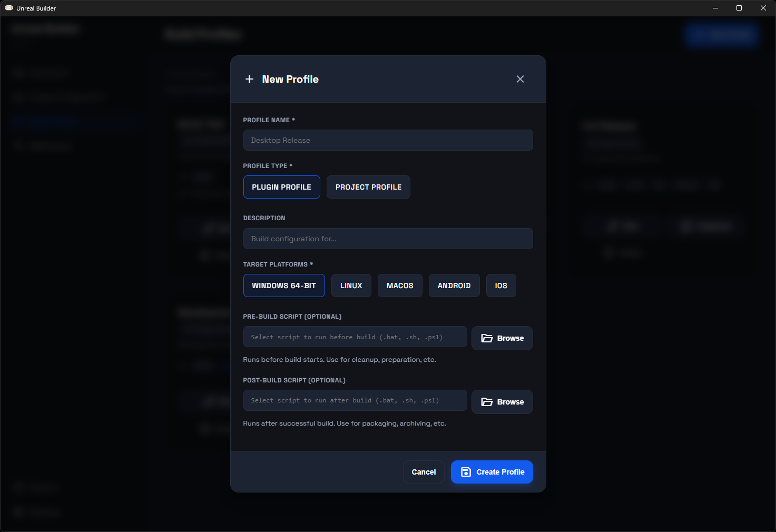Close the Unreal Builder window
This screenshot has height=532, width=776.
pos(763,8)
